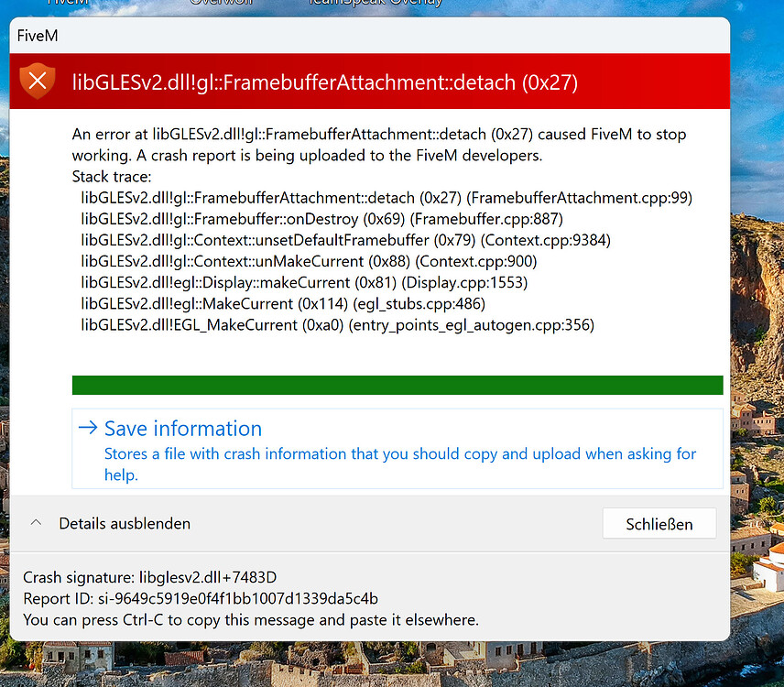
Task: Click the EGL_MakeCurrent stack trace line
Action: (337, 324)
